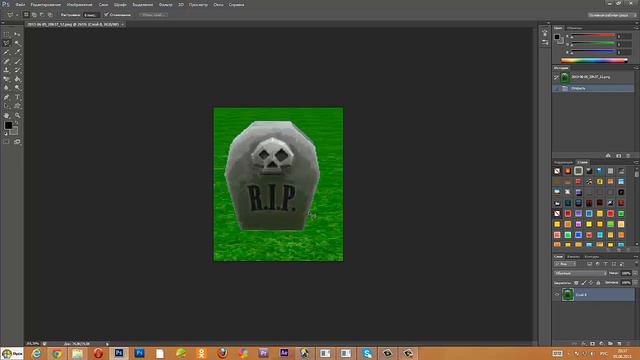Toggle Lock transparent pixels in Layers panel
Image resolution: width=640 pixels, height=360 pixels.
[576, 283]
